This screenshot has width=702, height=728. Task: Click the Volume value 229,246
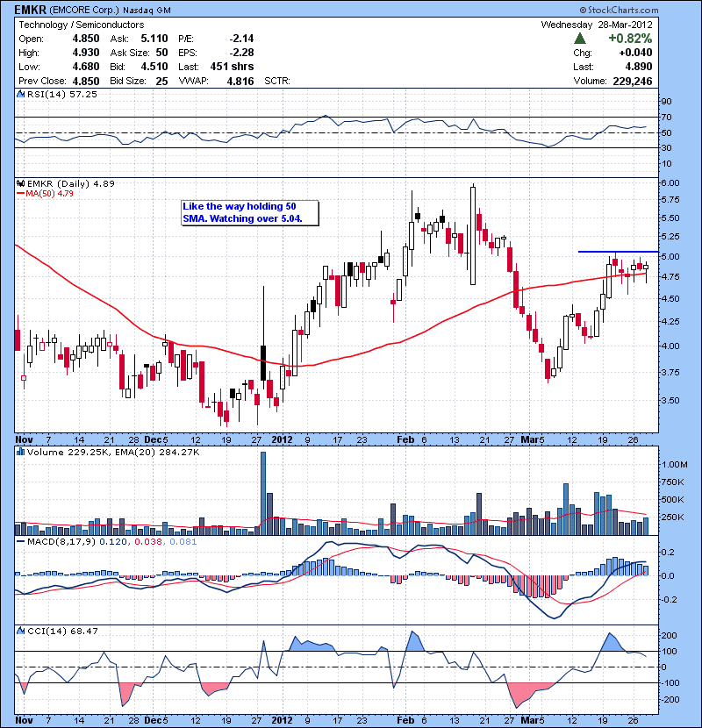click(x=633, y=82)
